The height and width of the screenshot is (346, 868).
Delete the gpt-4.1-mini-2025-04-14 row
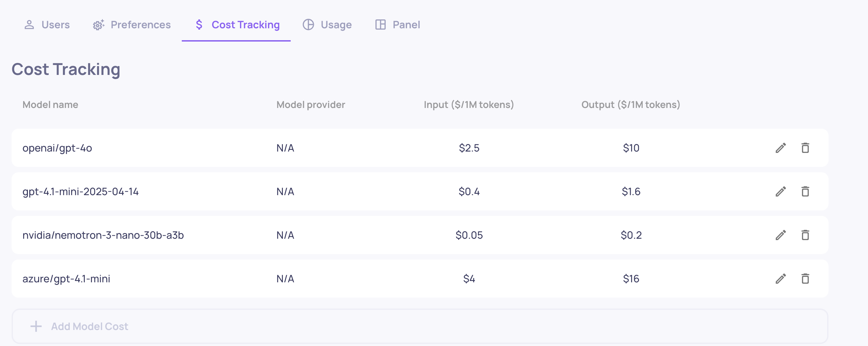click(x=805, y=191)
